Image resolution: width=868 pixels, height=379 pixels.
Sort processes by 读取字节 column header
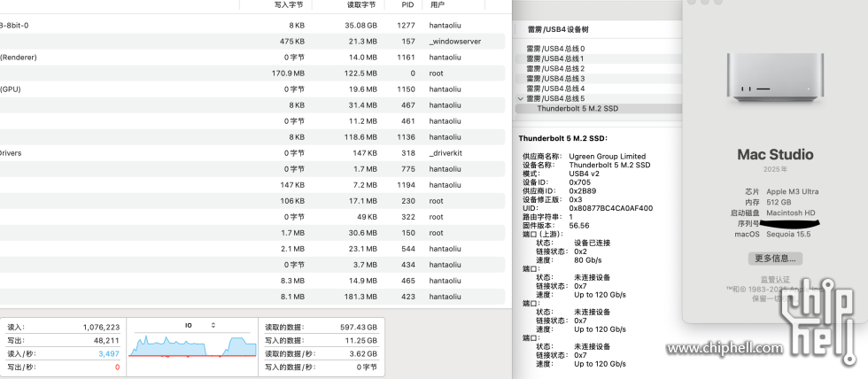click(x=361, y=5)
